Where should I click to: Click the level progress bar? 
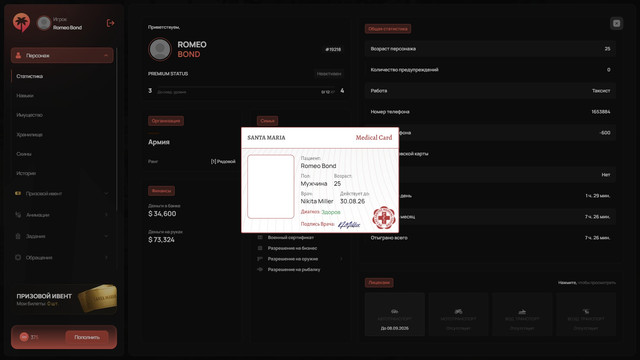[x=246, y=87]
